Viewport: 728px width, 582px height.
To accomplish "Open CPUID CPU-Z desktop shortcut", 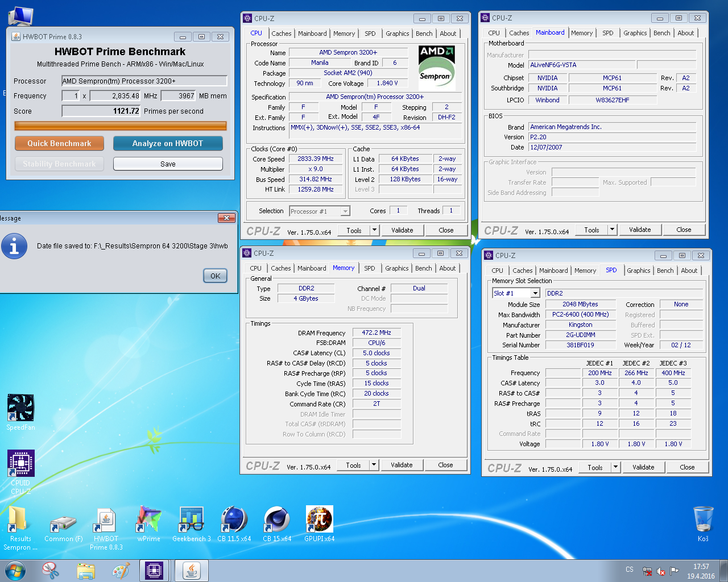I will click(20, 472).
